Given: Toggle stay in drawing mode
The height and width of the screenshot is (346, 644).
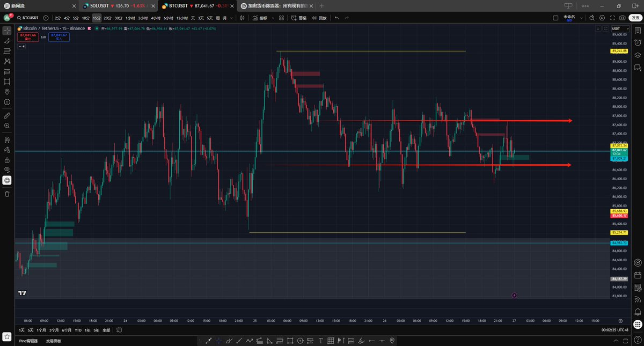Looking at the screenshot, I should [7, 150].
